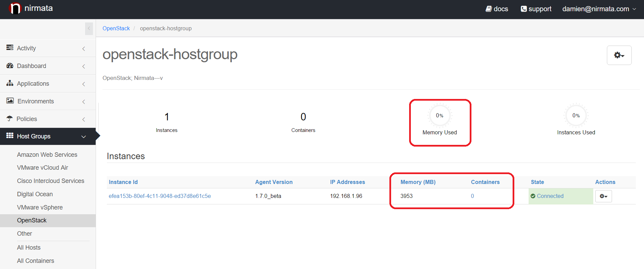
Task: Click the Containers count 0 summary
Action: pos(303,117)
